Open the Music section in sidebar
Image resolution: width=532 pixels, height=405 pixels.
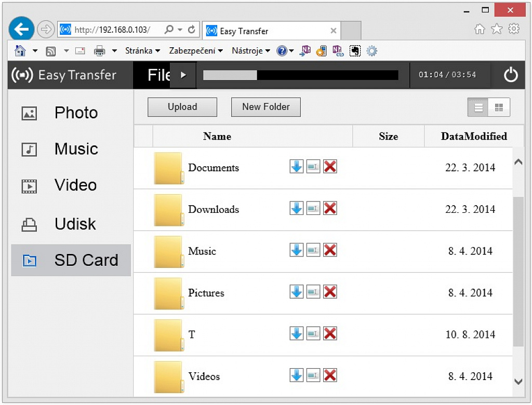(71, 149)
